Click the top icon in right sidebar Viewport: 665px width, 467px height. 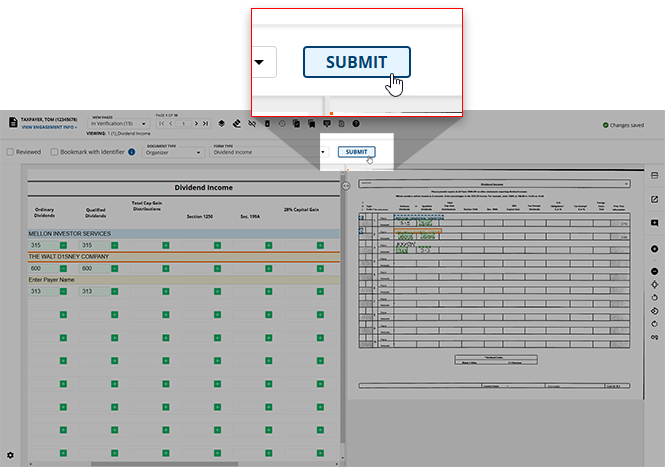click(654, 175)
